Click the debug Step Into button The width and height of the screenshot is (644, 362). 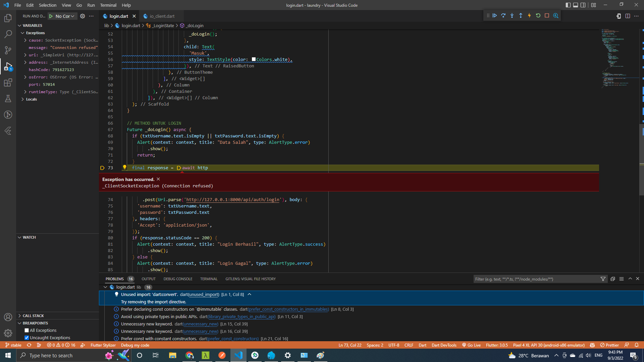click(512, 16)
